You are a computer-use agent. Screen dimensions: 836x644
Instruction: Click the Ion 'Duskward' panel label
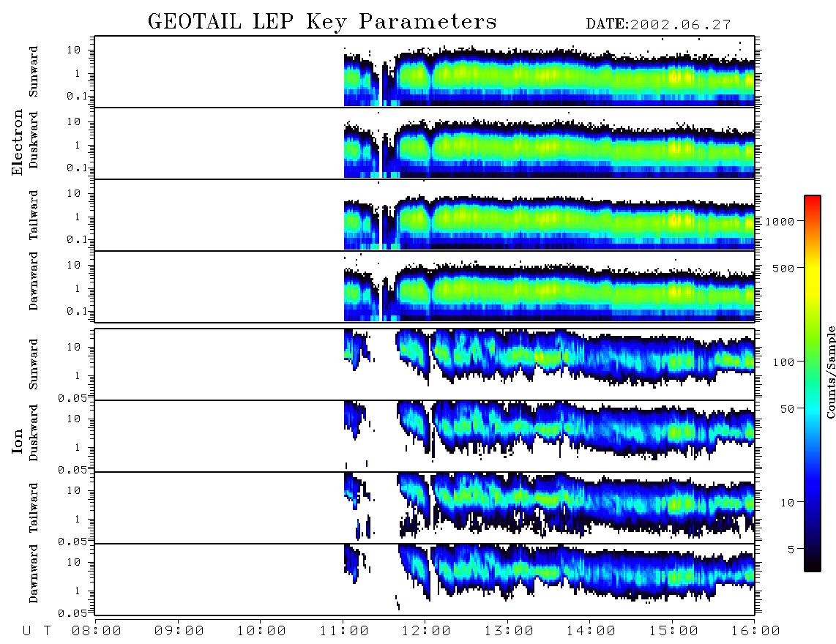coord(34,433)
